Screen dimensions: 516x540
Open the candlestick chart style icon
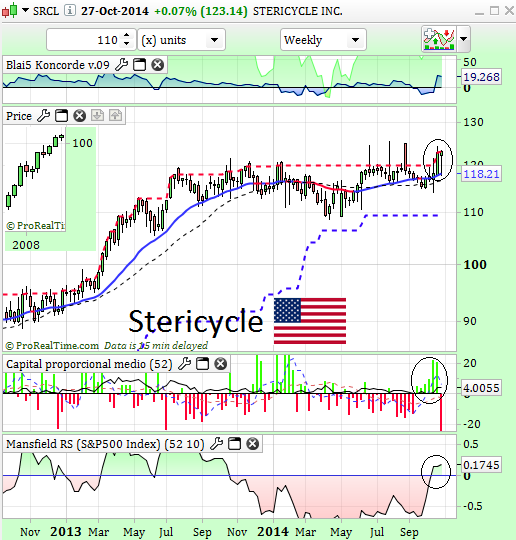pyautogui.click(x=10, y=10)
